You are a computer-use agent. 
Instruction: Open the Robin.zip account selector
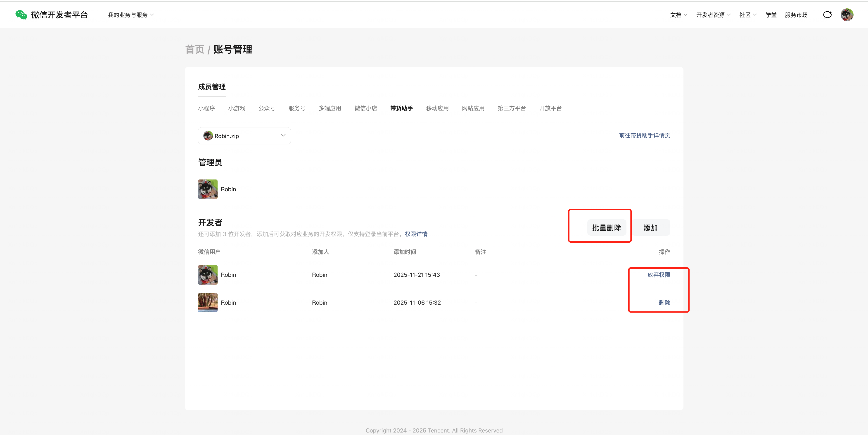coord(244,136)
